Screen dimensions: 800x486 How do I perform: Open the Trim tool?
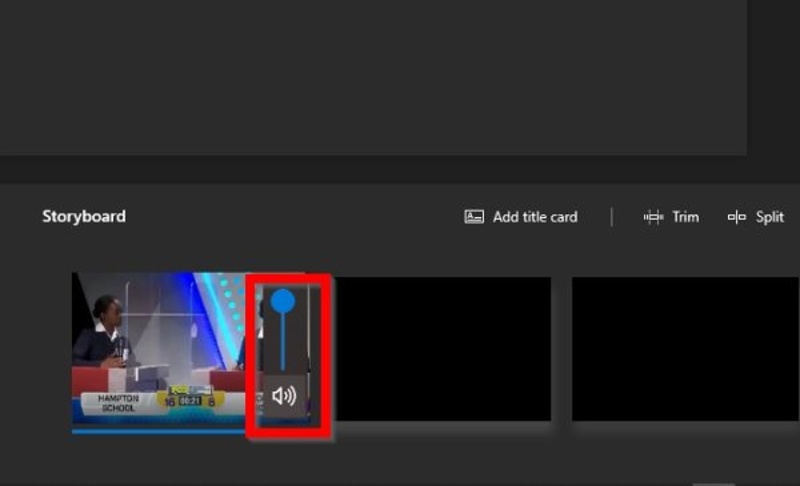[671, 217]
